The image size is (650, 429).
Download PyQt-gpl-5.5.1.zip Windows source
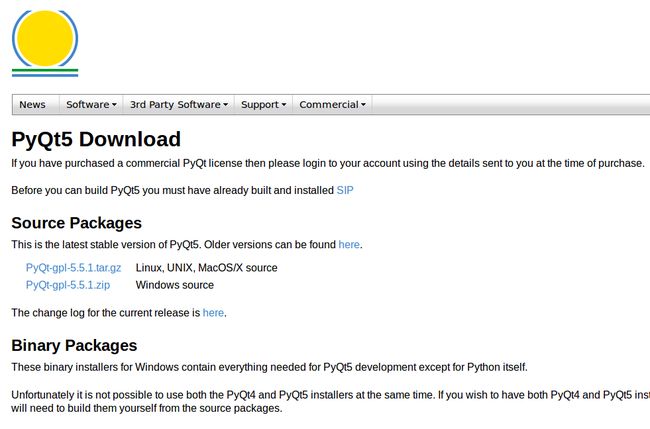[68, 285]
